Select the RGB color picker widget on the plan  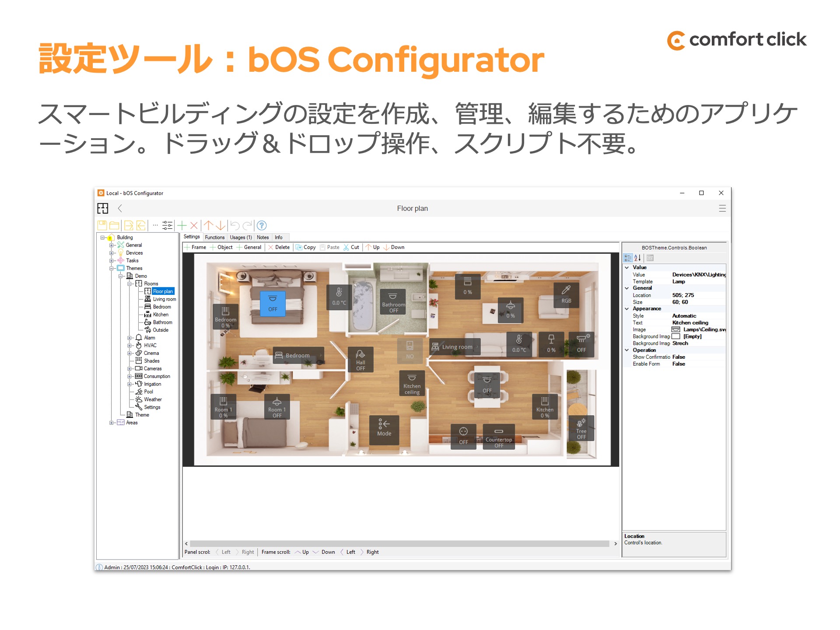(x=566, y=294)
